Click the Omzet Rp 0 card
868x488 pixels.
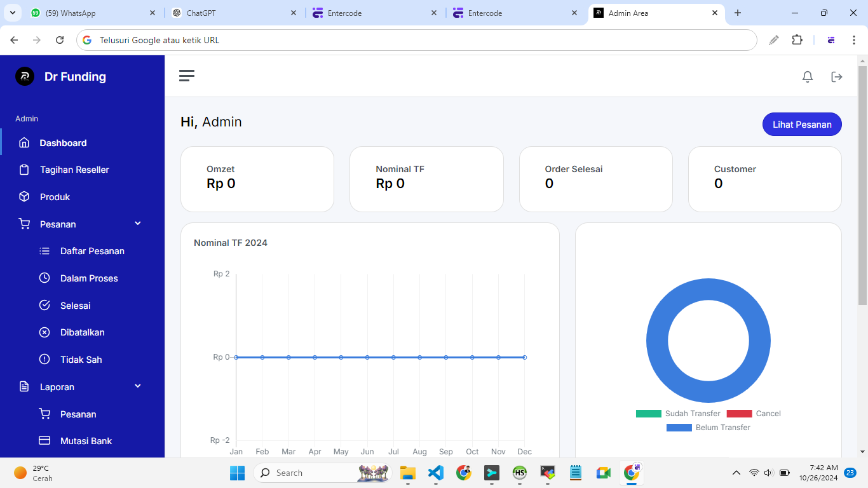coord(257,179)
